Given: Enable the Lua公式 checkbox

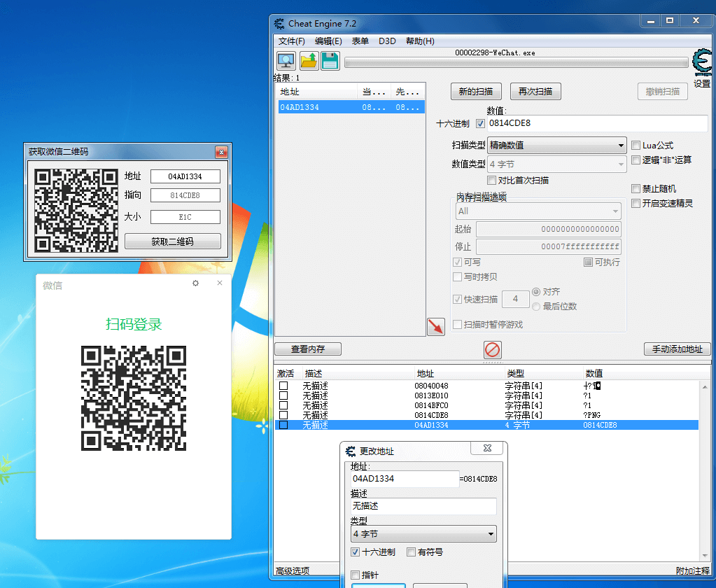Looking at the screenshot, I should pos(636,145).
